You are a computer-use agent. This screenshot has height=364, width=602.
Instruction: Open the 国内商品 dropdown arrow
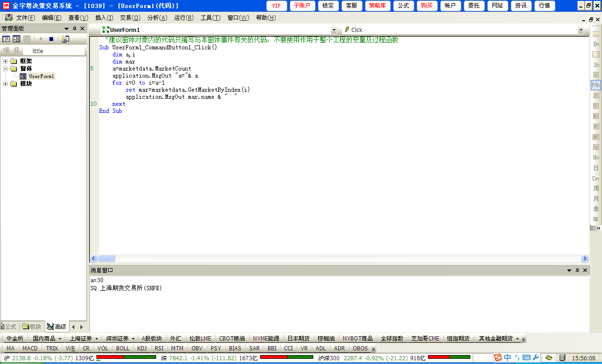tap(60, 339)
